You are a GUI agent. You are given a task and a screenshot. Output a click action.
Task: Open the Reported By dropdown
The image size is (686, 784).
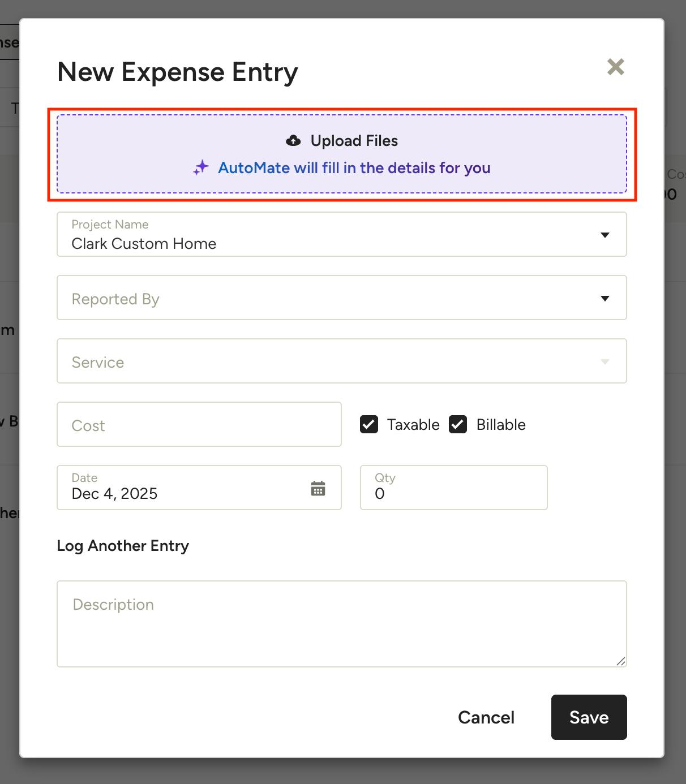(x=341, y=298)
